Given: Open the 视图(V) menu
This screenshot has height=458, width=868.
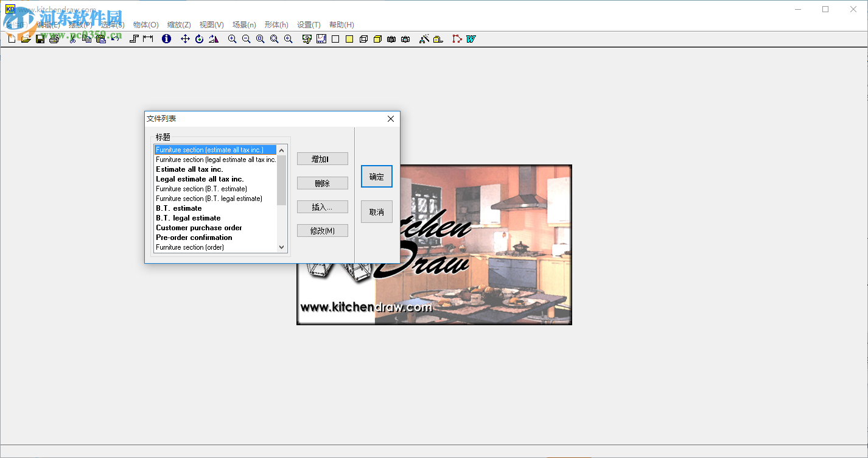Looking at the screenshot, I should point(212,25).
